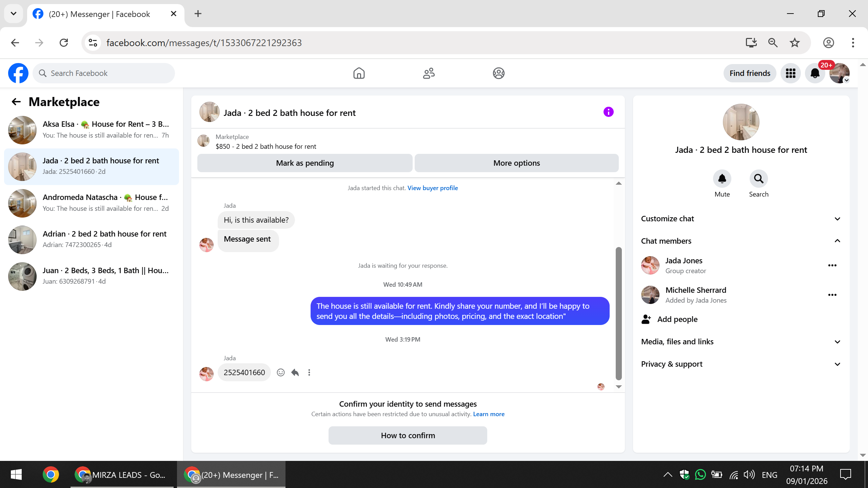The width and height of the screenshot is (868, 488).
Task: Open conversation information purple icon
Action: pyautogui.click(x=608, y=112)
